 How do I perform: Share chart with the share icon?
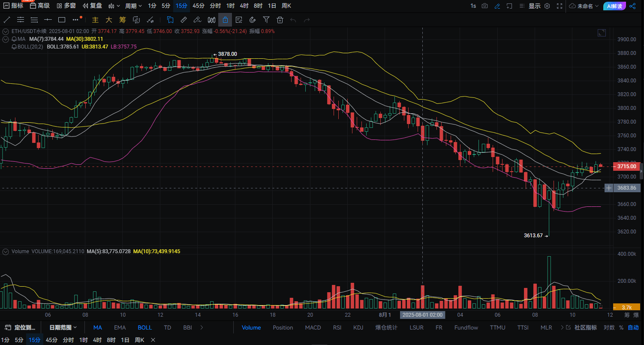(632, 6)
